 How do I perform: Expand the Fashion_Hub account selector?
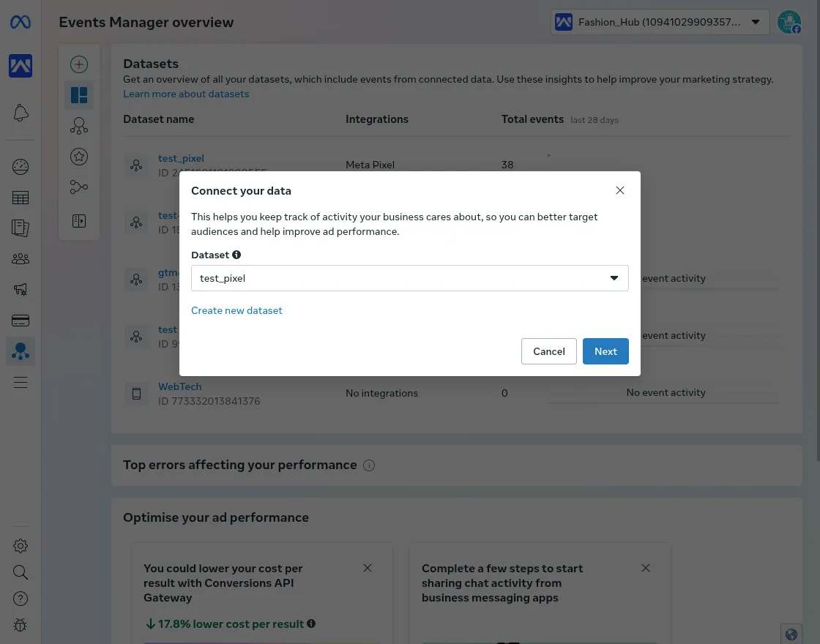pos(660,22)
